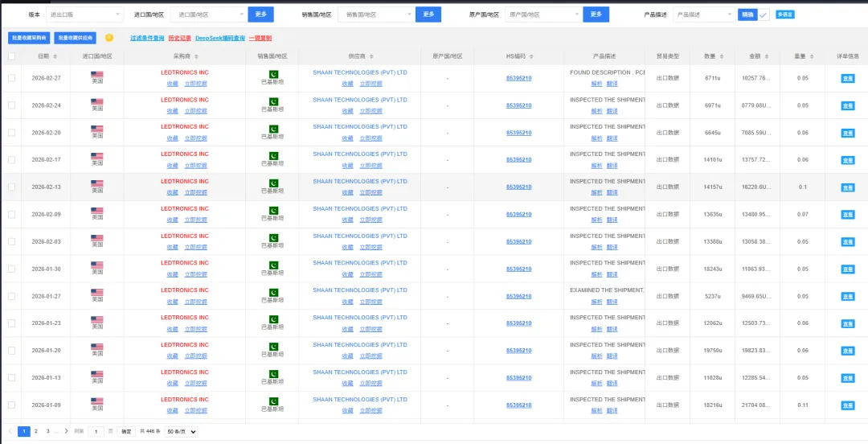Open 查看 details for the 2026-01-27 row

(848, 297)
